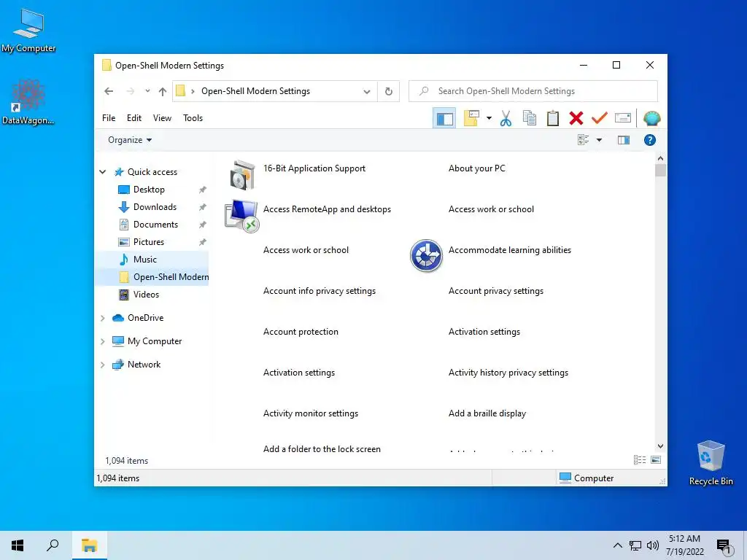Open the recent locations dropdown arrow
Viewport: 747px width, 560px height.
[x=147, y=91]
